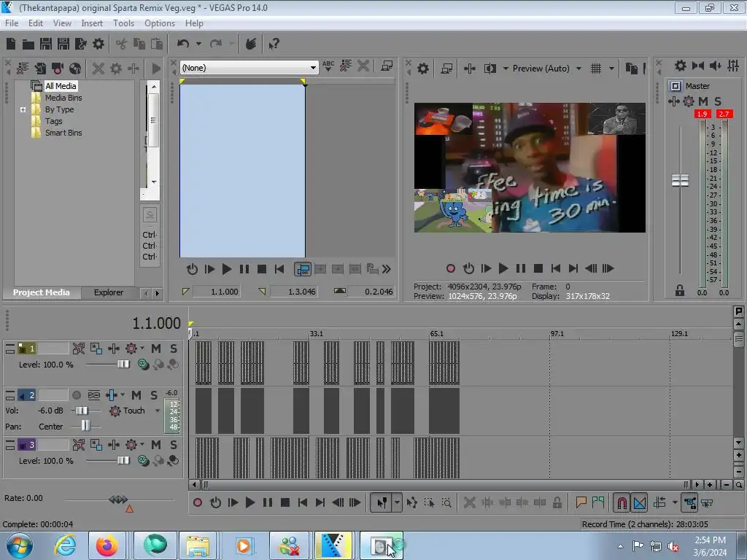The width and height of the screenshot is (747, 560).
Task: Open project Properties gear in main toolbar
Action: [x=98, y=44]
